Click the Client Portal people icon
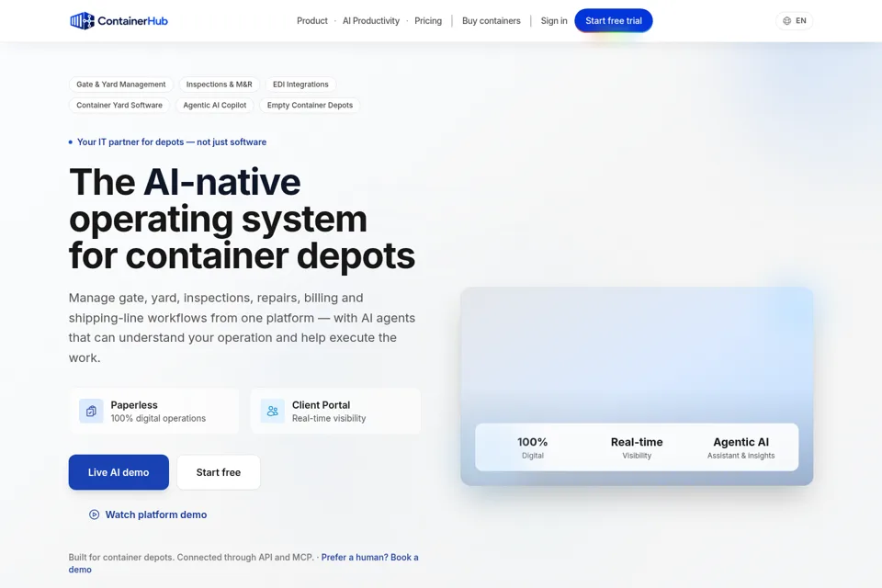This screenshot has height=588, width=882. point(272,412)
